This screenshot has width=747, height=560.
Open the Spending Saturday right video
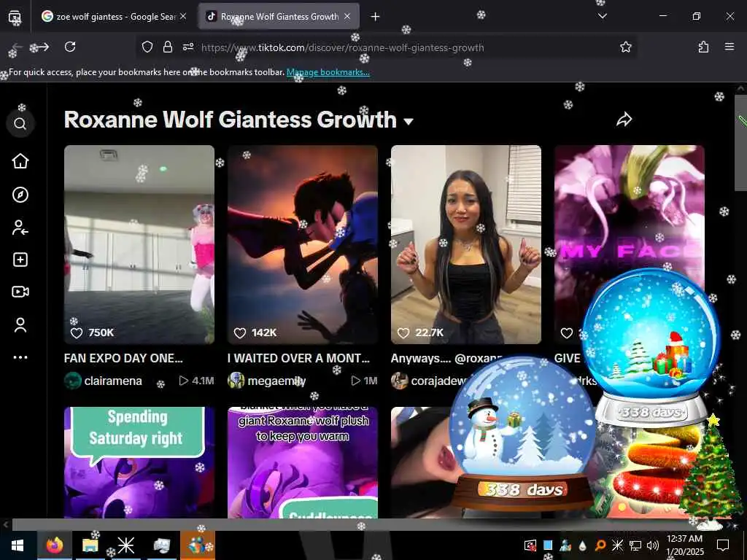tap(139, 462)
